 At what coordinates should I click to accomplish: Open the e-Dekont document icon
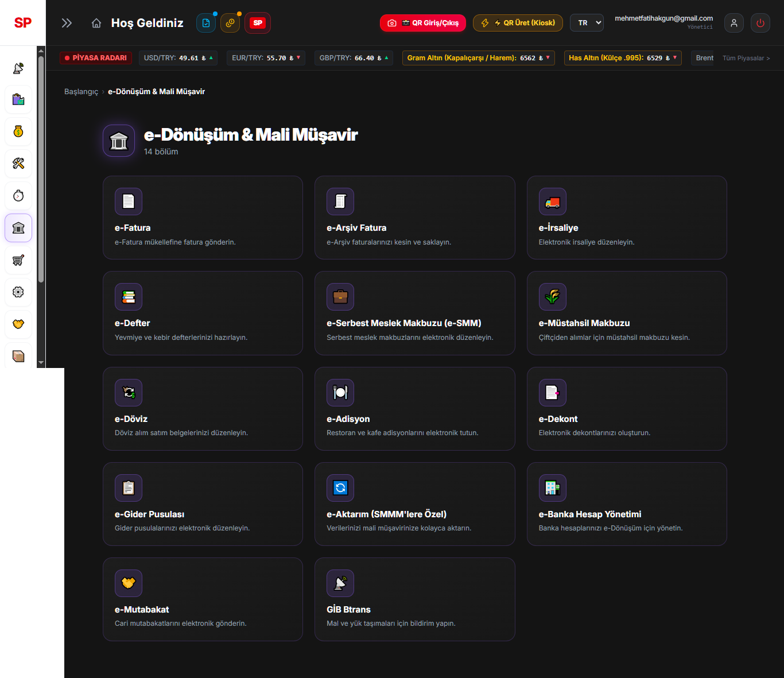point(553,393)
